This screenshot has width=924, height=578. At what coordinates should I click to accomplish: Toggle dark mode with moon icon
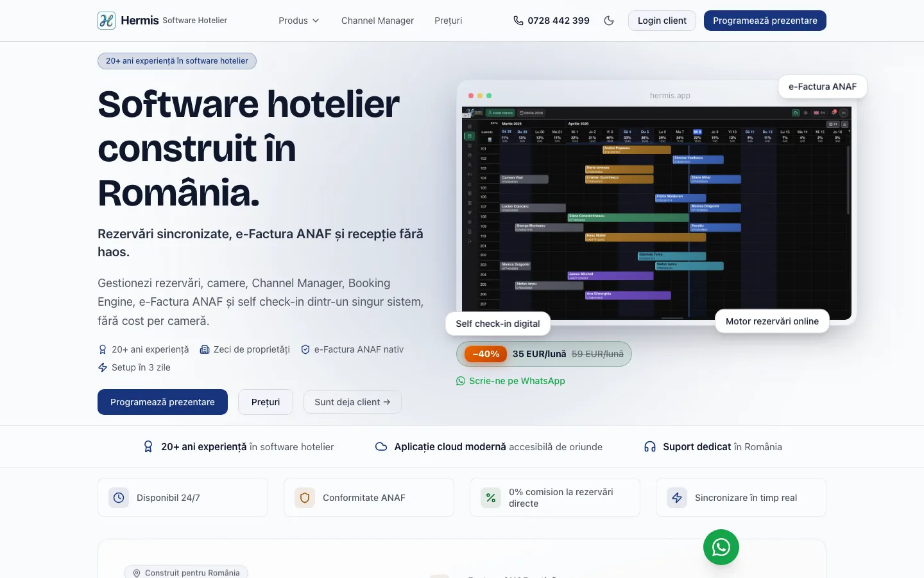point(609,21)
